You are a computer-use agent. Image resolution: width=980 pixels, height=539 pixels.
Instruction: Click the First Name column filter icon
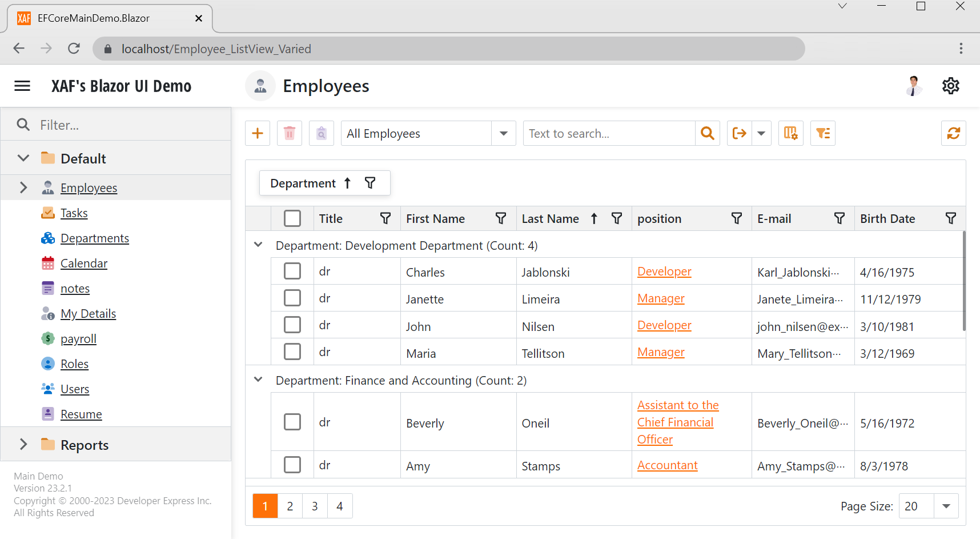coord(501,218)
